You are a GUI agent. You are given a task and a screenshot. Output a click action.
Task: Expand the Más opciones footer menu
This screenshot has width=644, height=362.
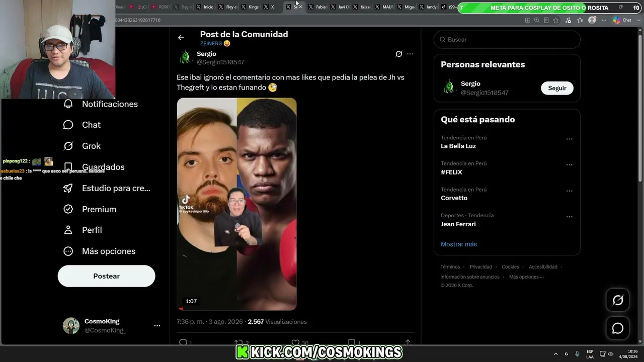tap(526, 277)
